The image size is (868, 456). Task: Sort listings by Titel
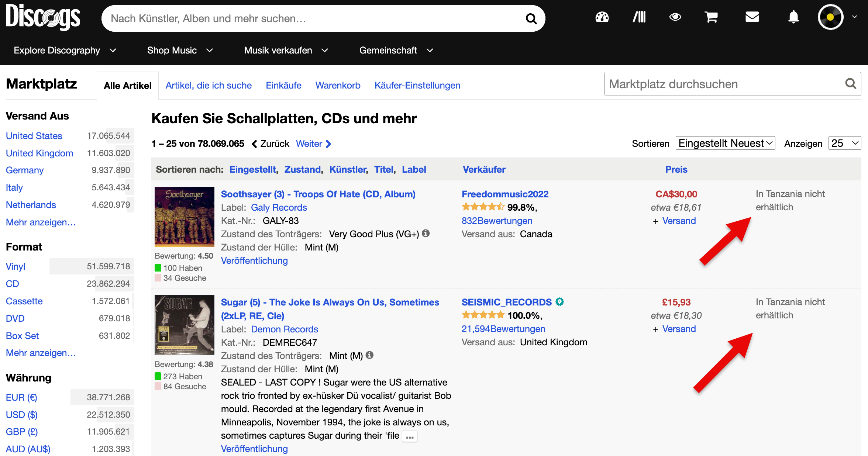384,169
